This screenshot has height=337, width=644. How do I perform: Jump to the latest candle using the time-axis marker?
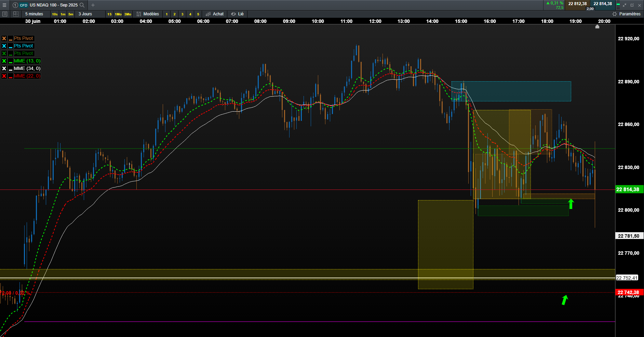click(597, 27)
